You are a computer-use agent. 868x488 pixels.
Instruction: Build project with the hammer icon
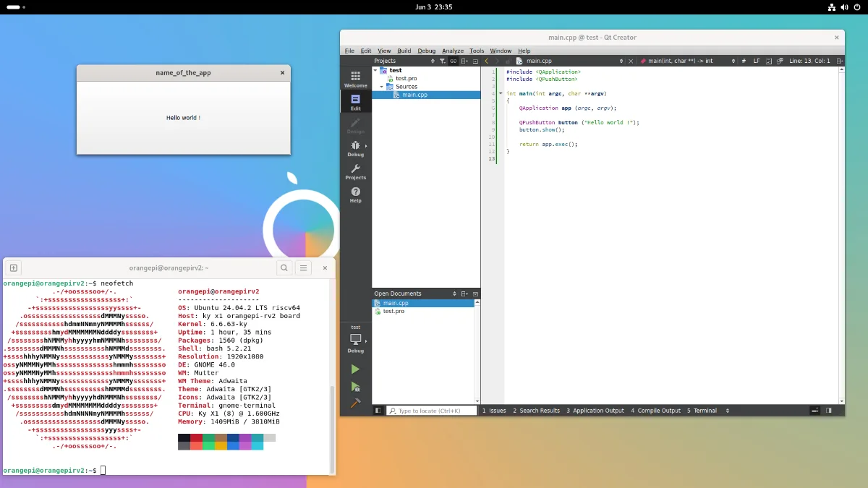tap(355, 404)
